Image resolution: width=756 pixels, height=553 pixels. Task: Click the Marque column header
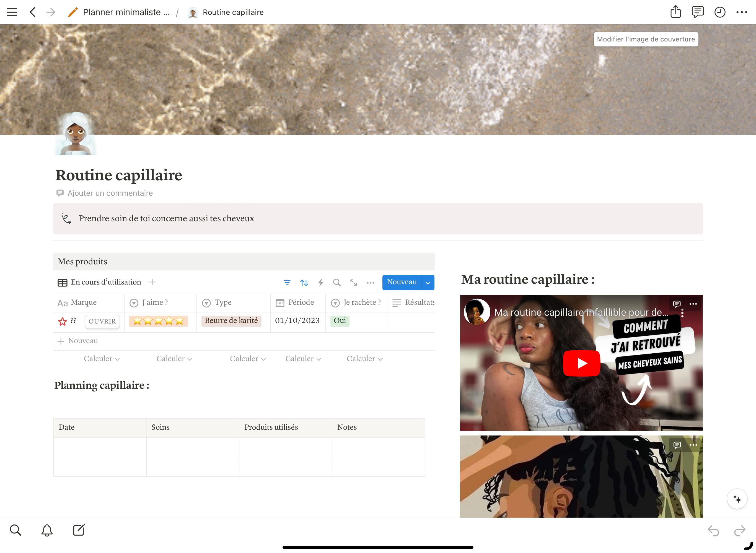click(x=89, y=302)
